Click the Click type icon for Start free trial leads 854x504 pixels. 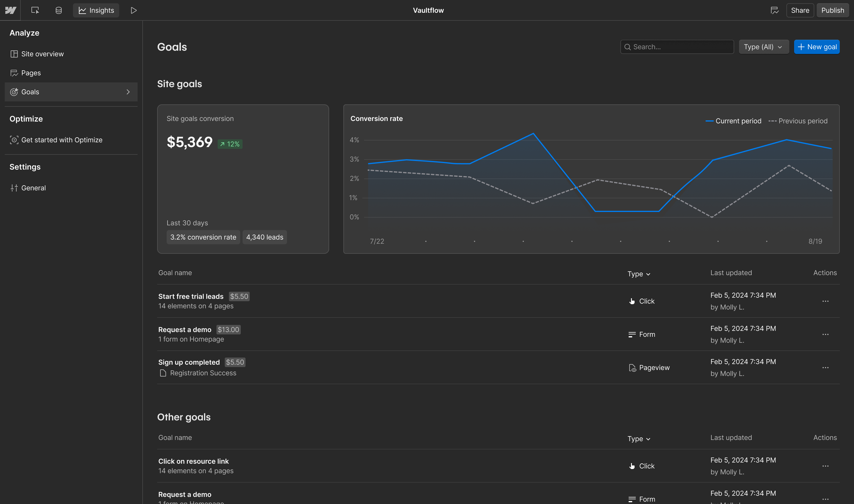click(x=632, y=301)
